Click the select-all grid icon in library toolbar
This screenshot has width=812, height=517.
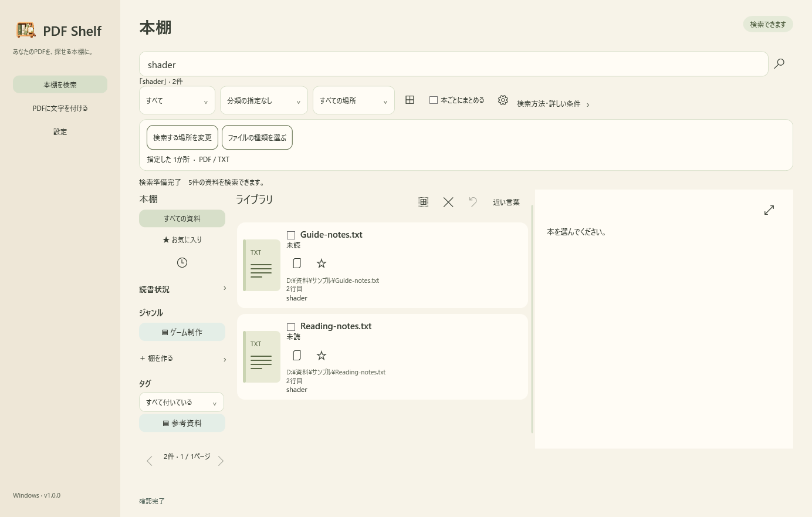[423, 202]
